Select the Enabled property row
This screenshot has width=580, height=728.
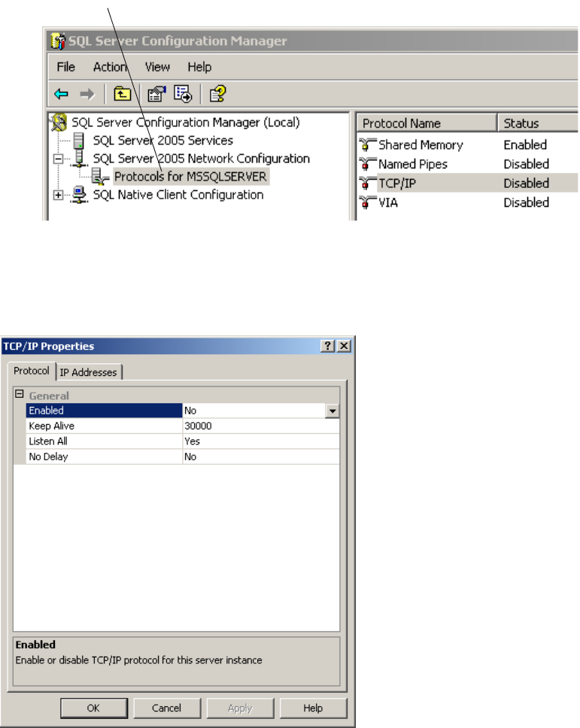tap(183, 411)
